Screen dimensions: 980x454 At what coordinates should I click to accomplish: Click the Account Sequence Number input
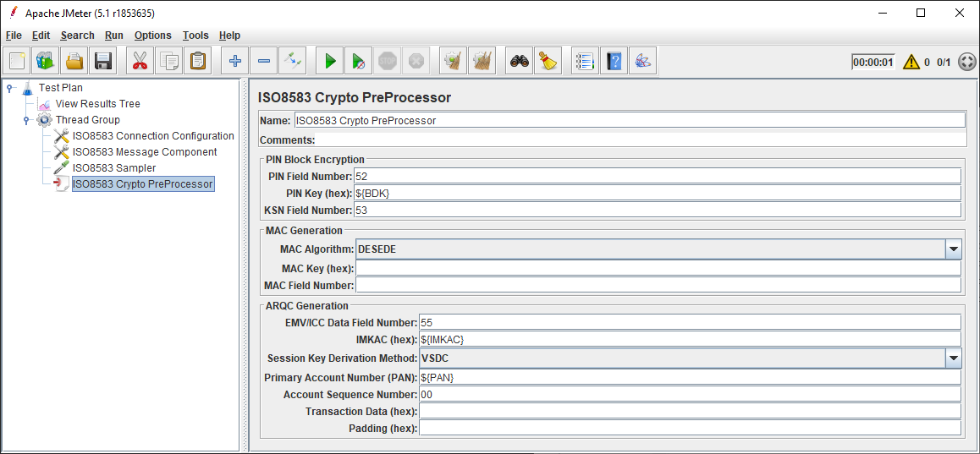pos(690,394)
